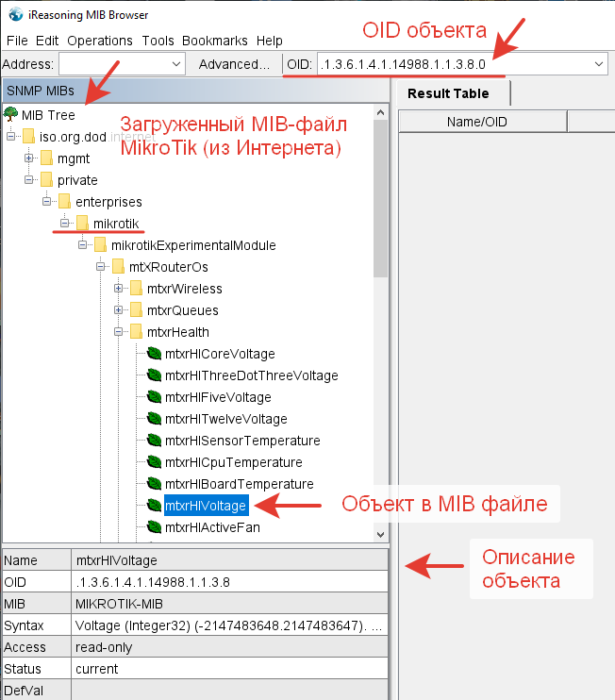The width and height of the screenshot is (615, 700).
Task: Click the read-only Access value cell
Action: 229,647
